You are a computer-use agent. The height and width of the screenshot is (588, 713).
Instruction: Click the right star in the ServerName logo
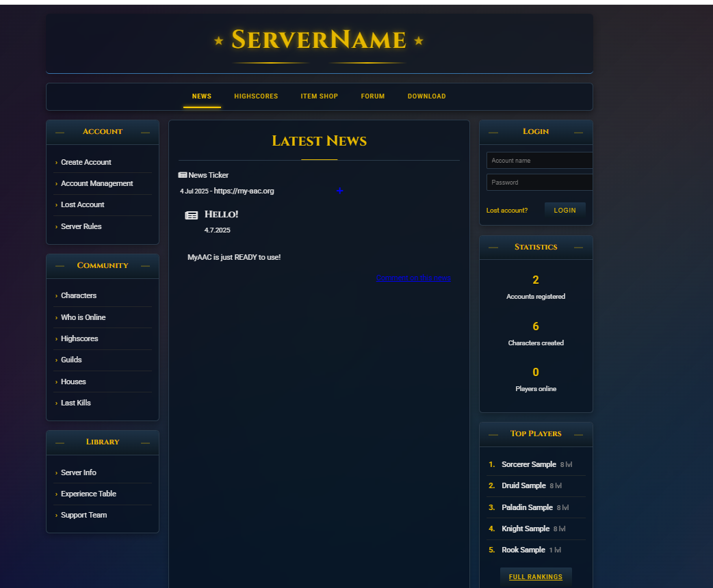pyautogui.click(x=419, y=41)
